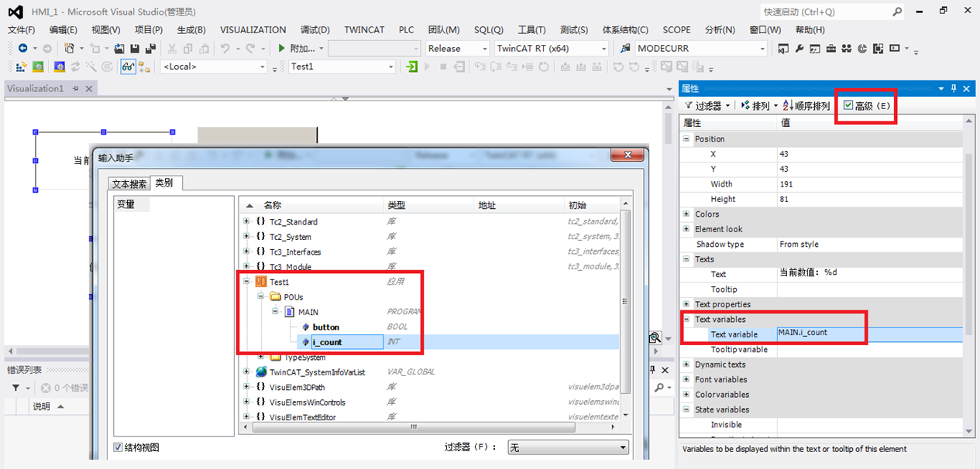980x469 pixels.
Task: Click the Open File folder icon
Action: [x=120, y=48]
